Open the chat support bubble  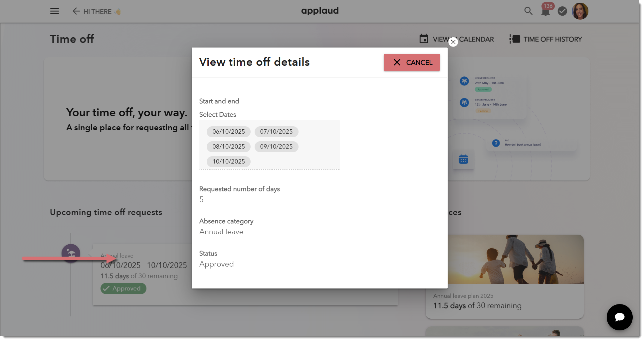(x=619, y=317)
